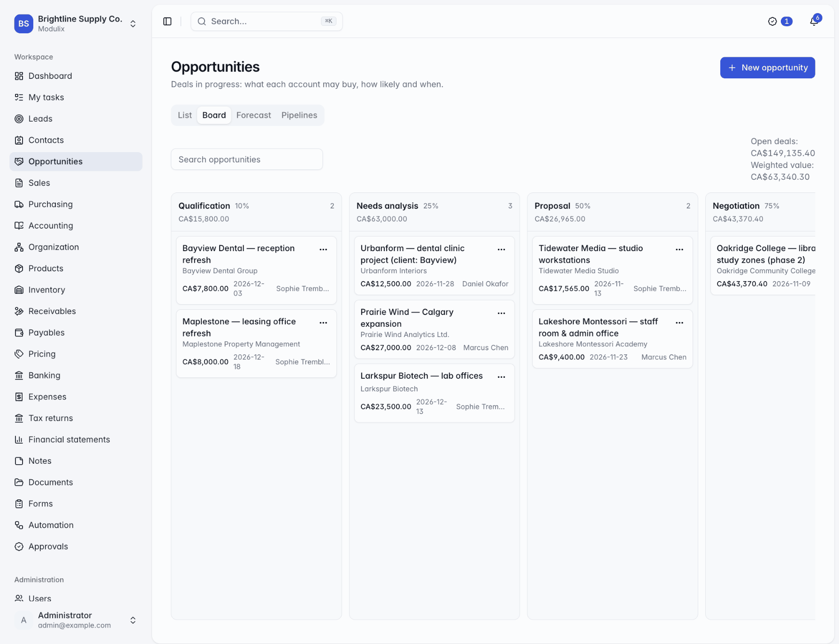The image size is (839, 644).
Task: Open the Users administration page
Action: coord(76,598)
